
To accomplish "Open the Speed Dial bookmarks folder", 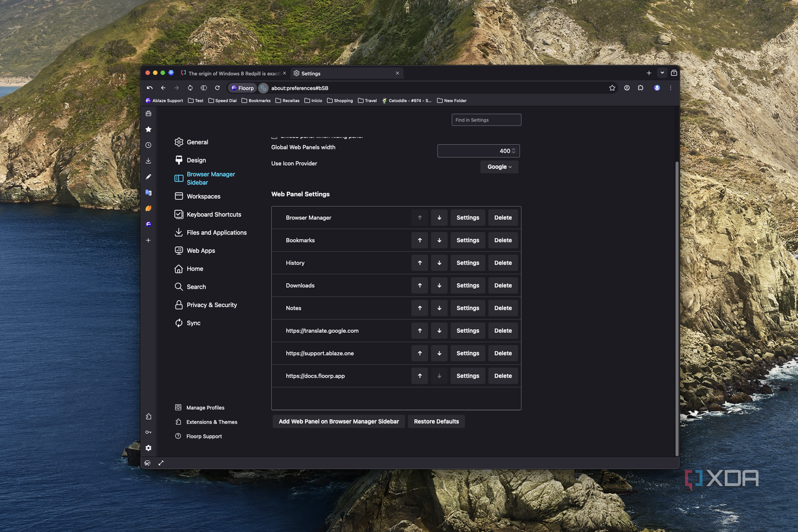I will pyautogui.click(x=223, y=101).
